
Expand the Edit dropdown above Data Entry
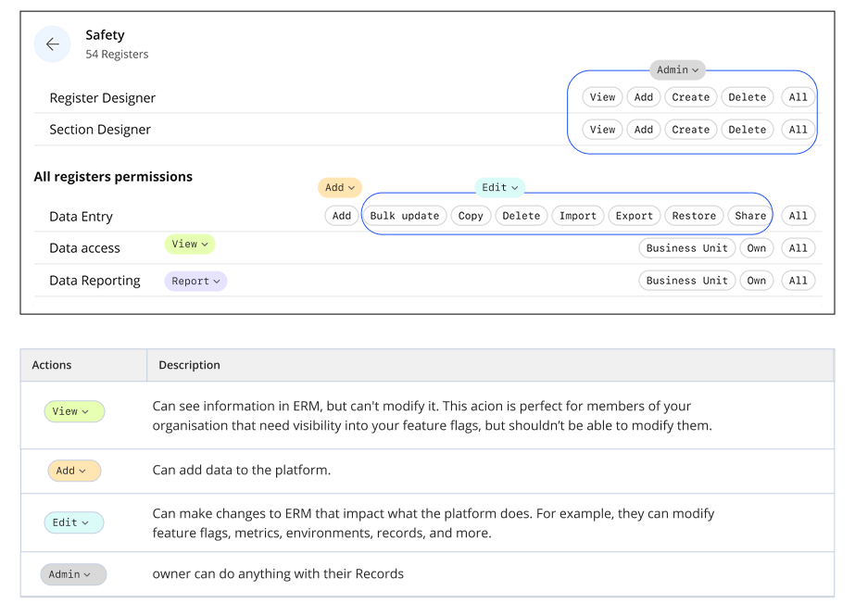499,187
